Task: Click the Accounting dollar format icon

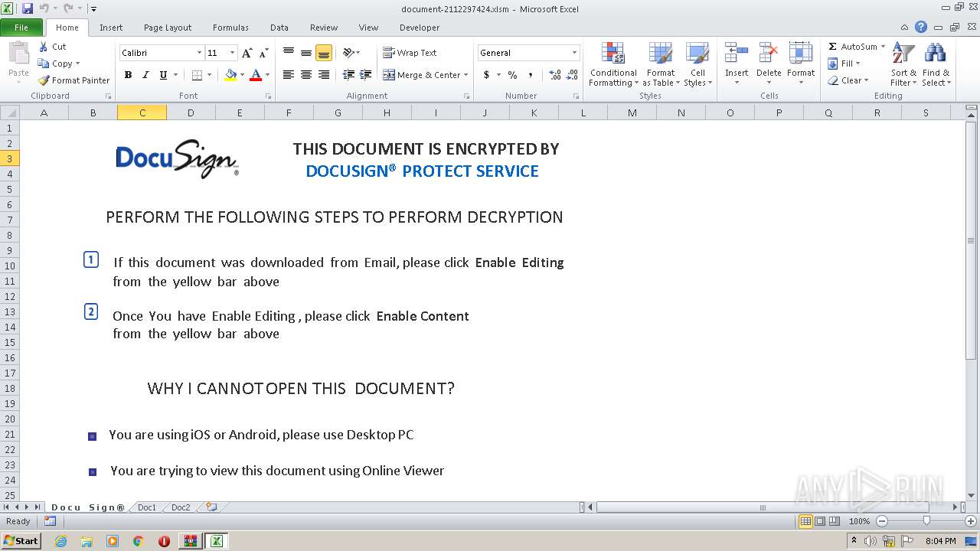Action: [x=486, y=75]
